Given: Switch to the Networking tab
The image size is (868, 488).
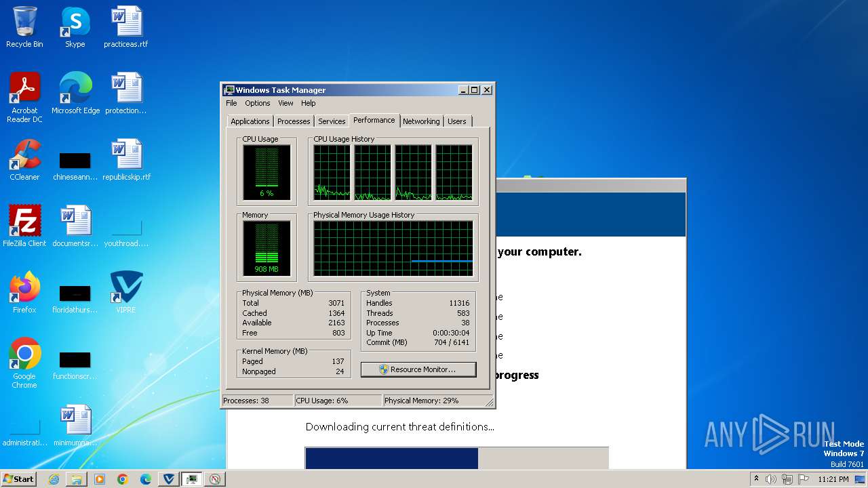Looking at the screenshot, I should 421,121.
